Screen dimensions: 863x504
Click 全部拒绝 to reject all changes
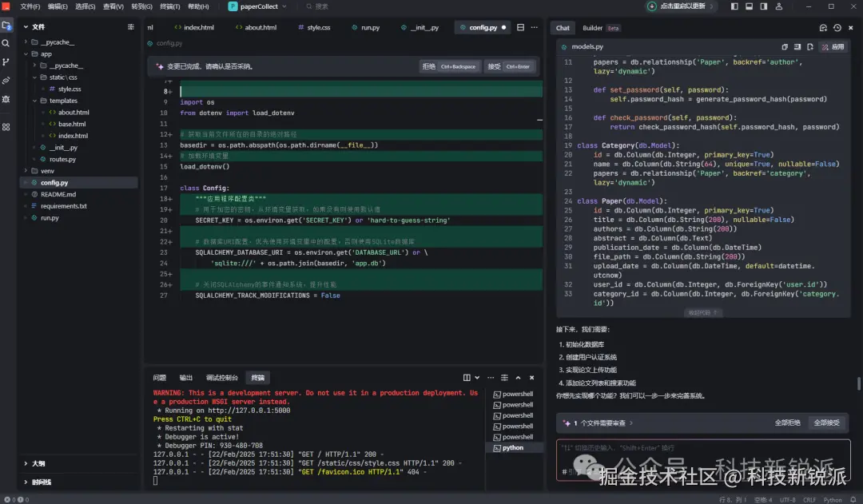[788, 423]
